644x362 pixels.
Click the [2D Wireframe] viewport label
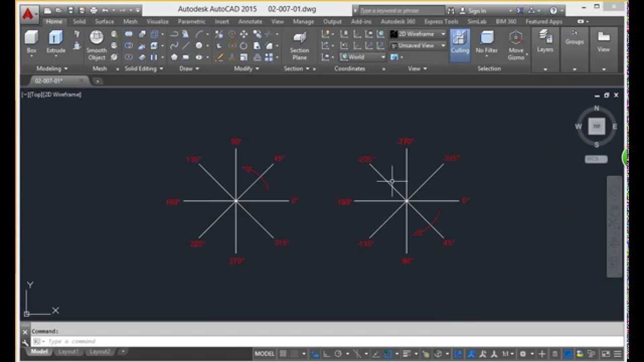tap(63, 95)
